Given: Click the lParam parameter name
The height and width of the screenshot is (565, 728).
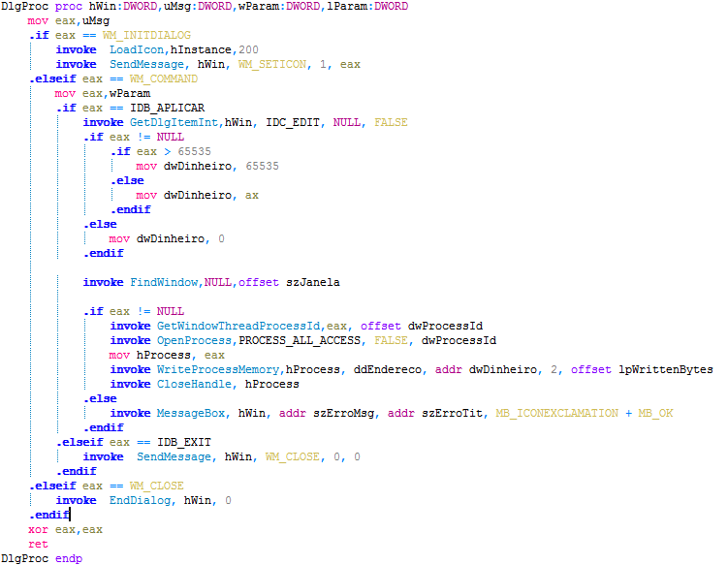Looking at the screenshot, I should pyautogui.click(x=347, y=6).
